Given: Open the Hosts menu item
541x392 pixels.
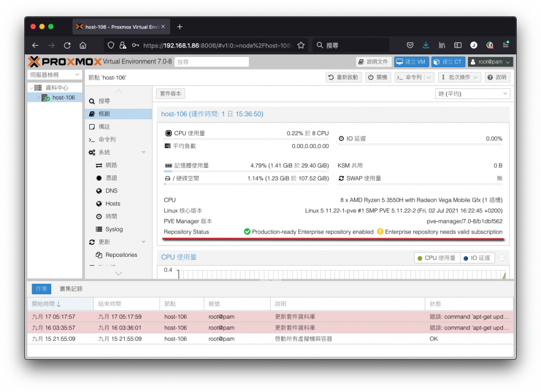Looking at the screenshot, I should point(118,203).
